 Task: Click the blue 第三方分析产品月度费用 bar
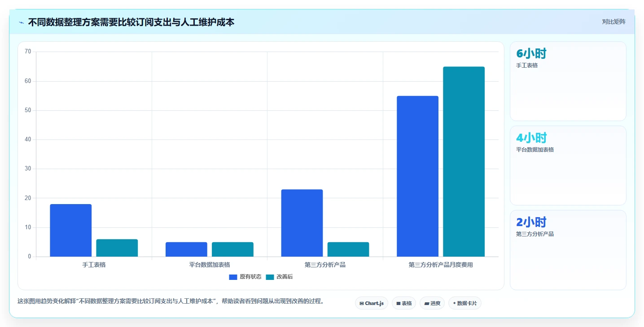coord(417,176)
